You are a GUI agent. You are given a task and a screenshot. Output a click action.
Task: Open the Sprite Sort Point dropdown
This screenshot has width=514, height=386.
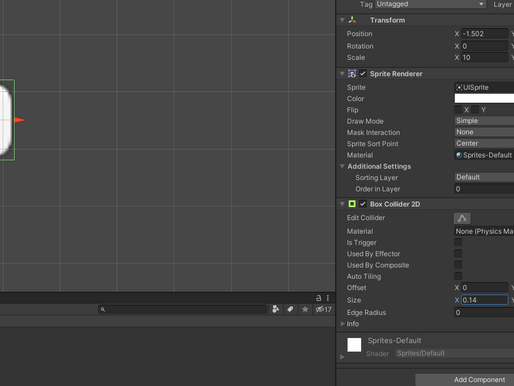click(x=484, y=143)
